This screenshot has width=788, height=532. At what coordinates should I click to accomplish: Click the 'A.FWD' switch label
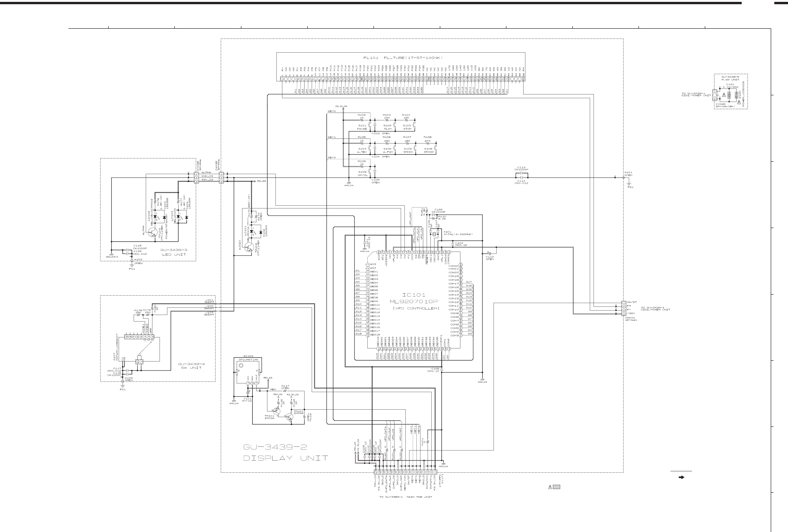[388, 152]
